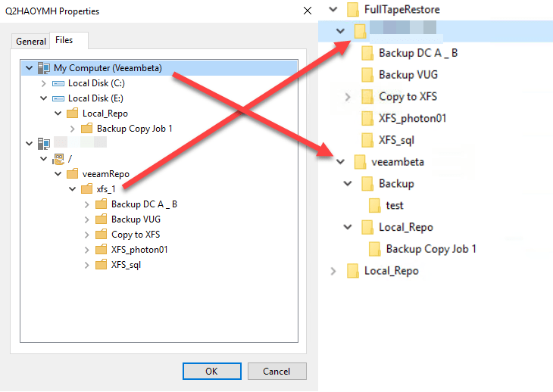The width and height of the screenshot is (553, 392).
Task: Expand bottom Local_Repo folder in Explorer
Action: tap(333, 271)
